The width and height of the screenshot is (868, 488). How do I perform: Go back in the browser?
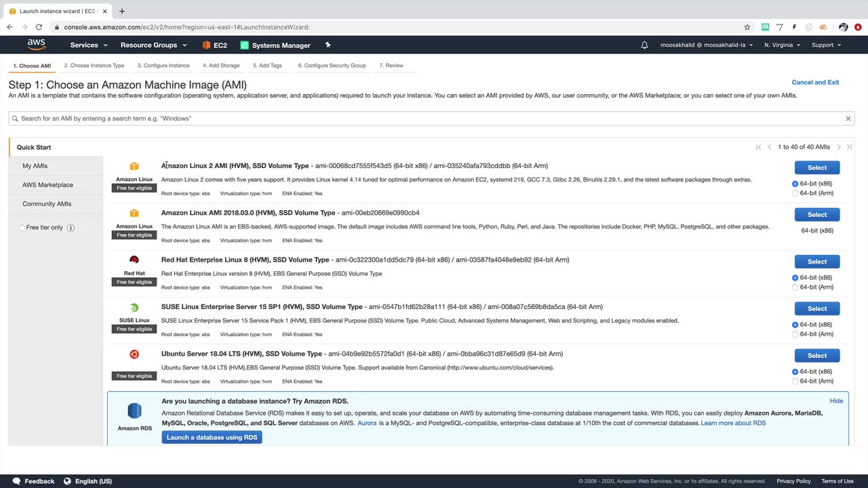(x=9, y=27)
